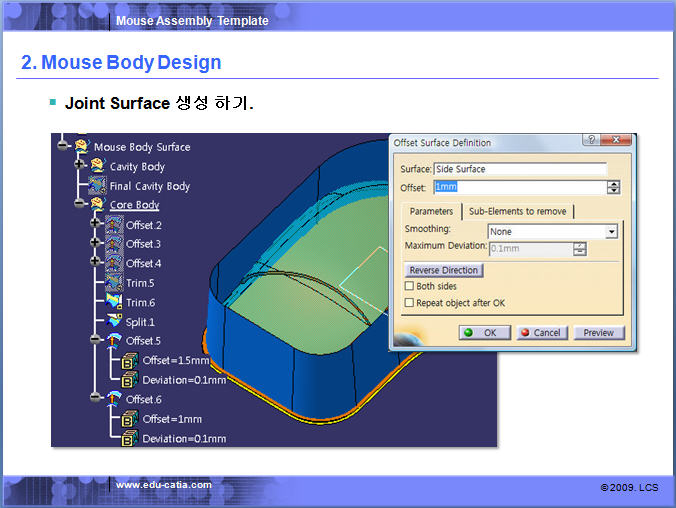
Task: Expand the Offset.2 tree node
Action: pos(96,225)
